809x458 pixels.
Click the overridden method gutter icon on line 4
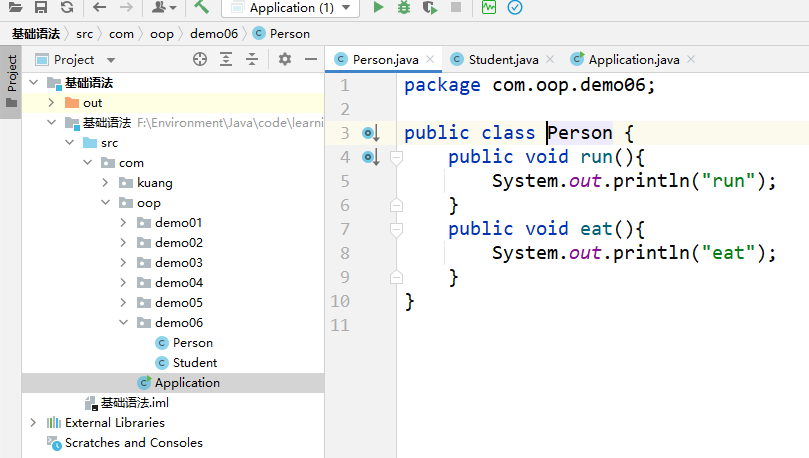371,157
